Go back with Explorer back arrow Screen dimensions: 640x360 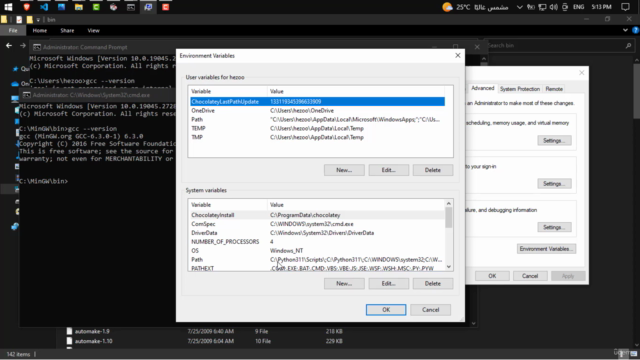(x=9, y=46)
